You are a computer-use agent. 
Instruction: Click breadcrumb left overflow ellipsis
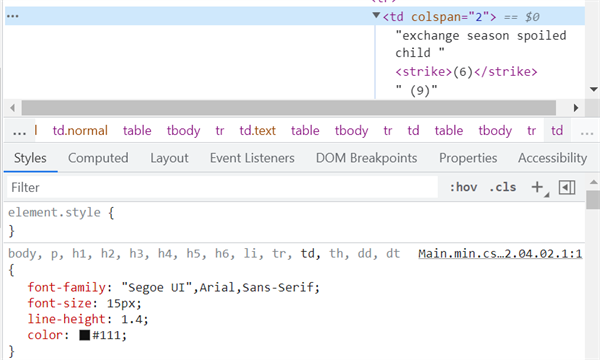click(19, 131)
